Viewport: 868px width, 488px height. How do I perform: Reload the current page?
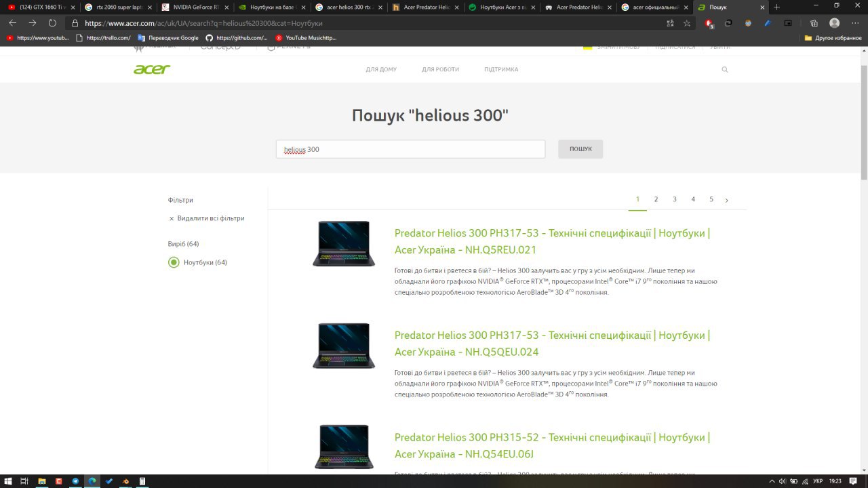pyautogui.click(x=52, y=22)
